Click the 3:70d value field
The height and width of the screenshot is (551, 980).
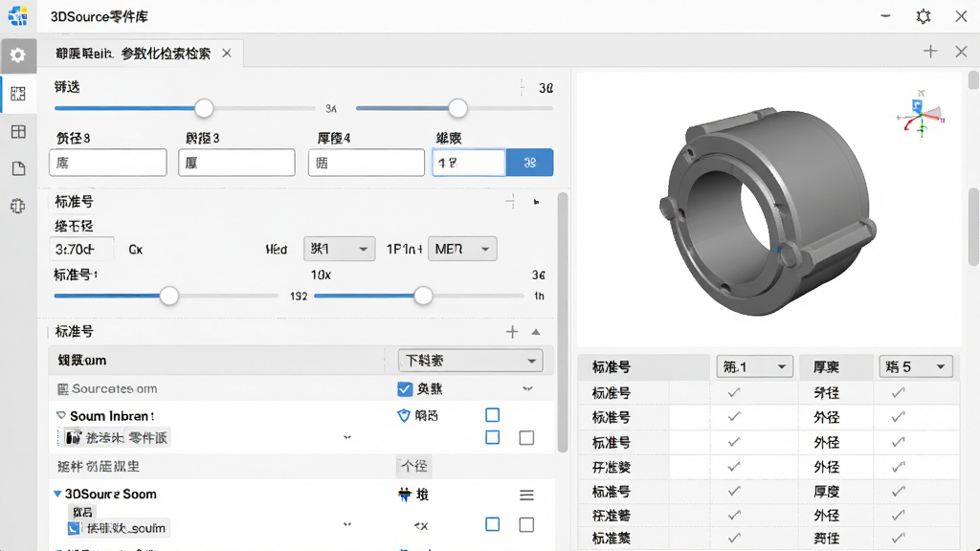pos(82,250)
